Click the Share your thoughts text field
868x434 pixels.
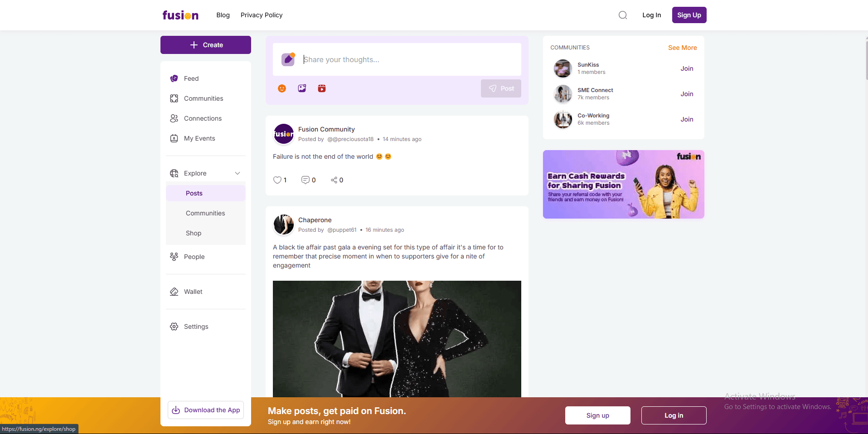point(408,59)
